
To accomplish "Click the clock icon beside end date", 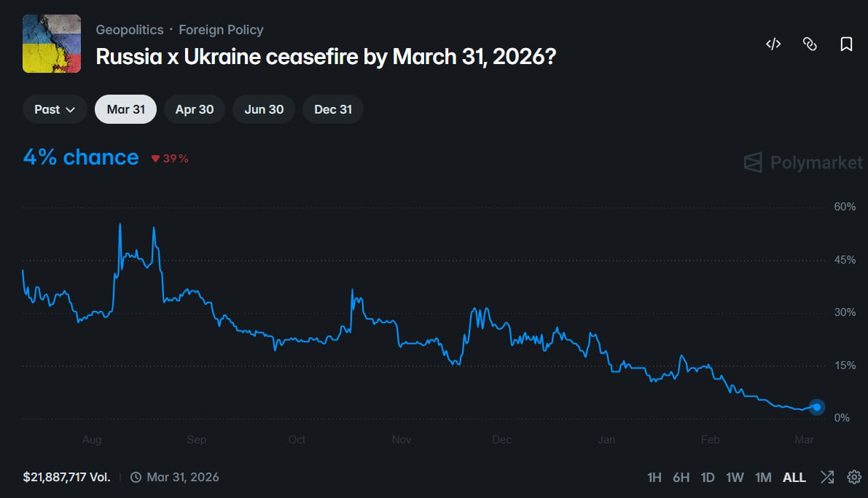I will (136, 478).
